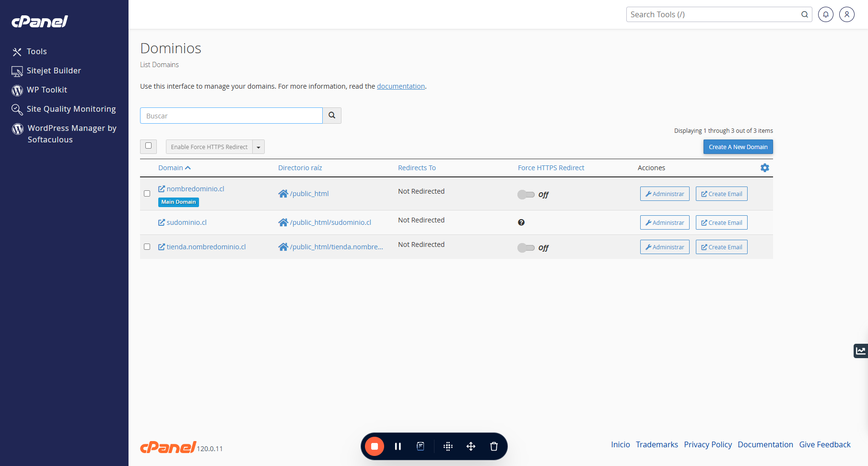Sort by Redirects To column
This screenshot has height=466, width=868.
pos(417,168)
